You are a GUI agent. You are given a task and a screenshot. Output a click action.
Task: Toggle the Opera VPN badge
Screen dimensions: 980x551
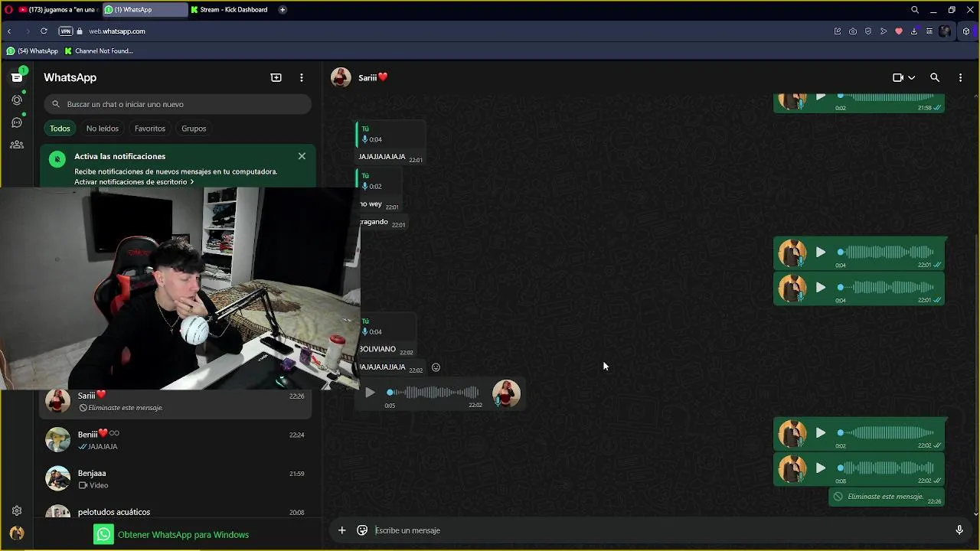click(65, 31)
